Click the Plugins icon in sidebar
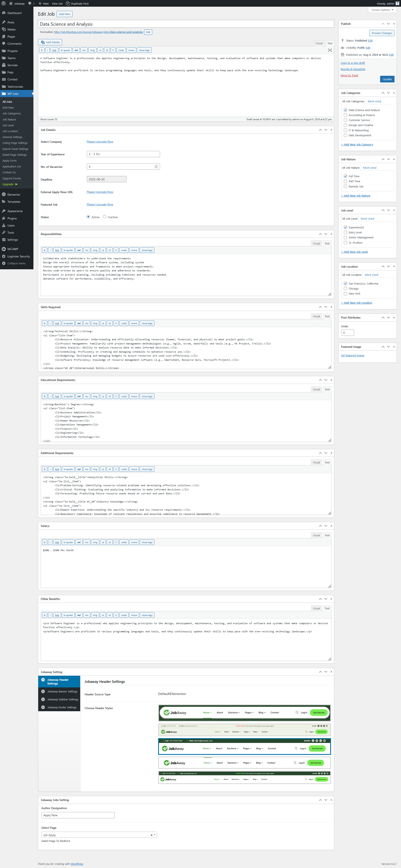401x868 pixels. [4, 218]
